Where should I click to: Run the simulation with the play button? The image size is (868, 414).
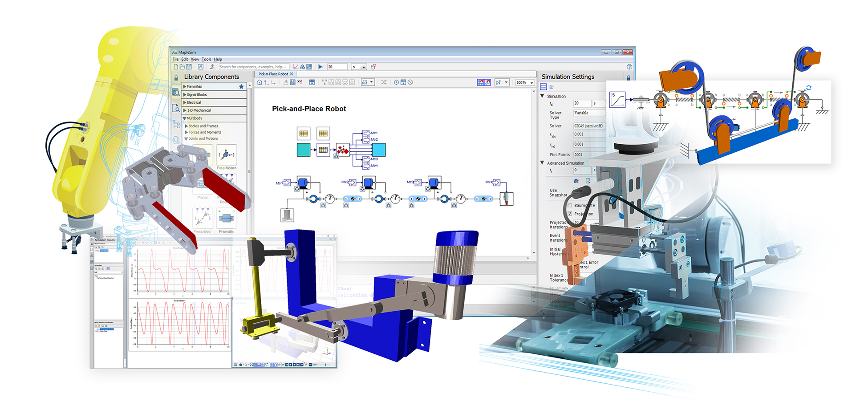coord(320,67)
